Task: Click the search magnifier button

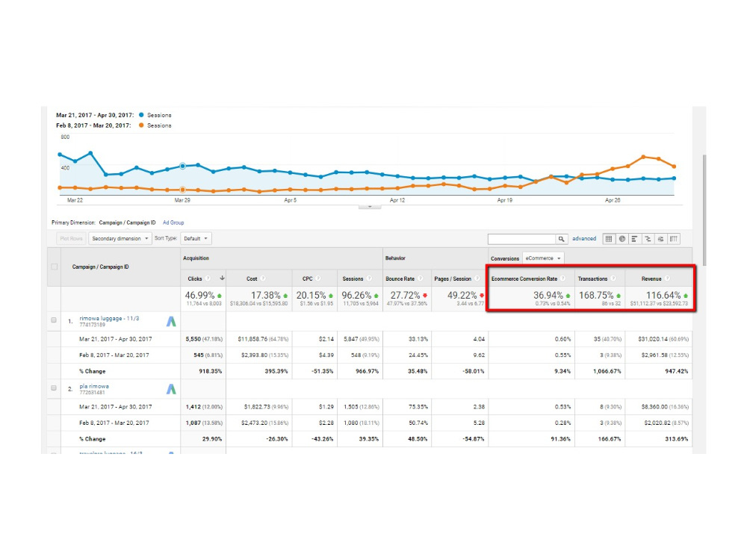Action: [561, 239]
